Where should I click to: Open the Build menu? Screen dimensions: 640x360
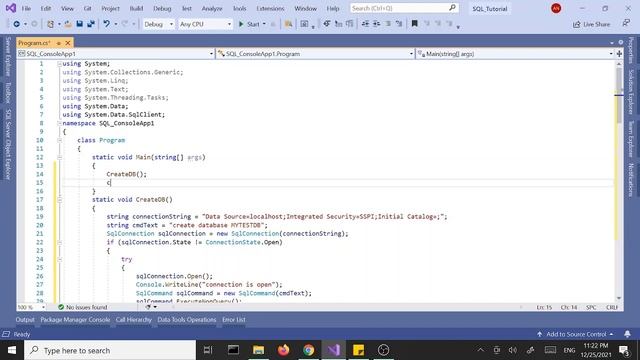click(136, 8)
